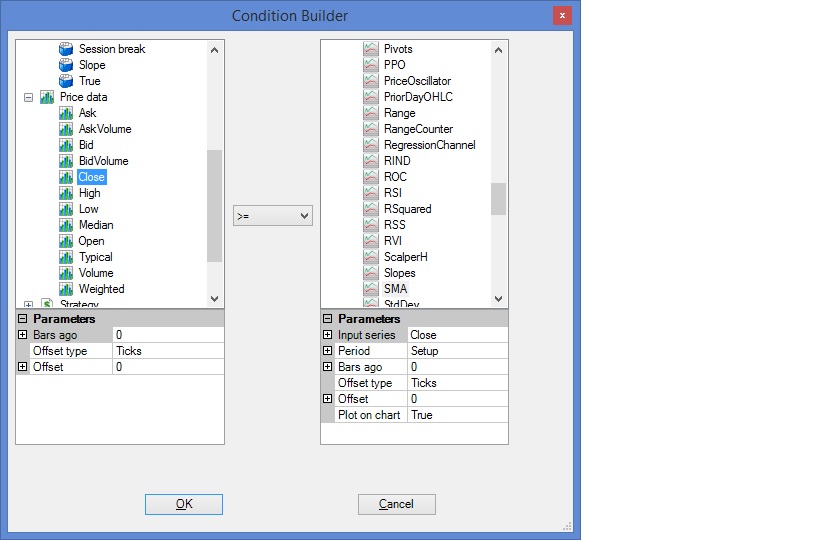The width and height of the screenshot is (819, 540).
Task: Click the icon beside Volume item
Action: coord(66,273)
